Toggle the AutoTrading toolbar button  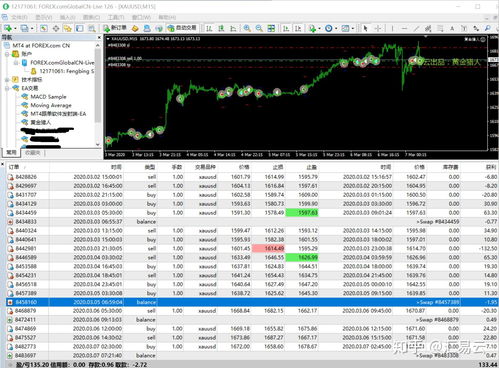182,28
